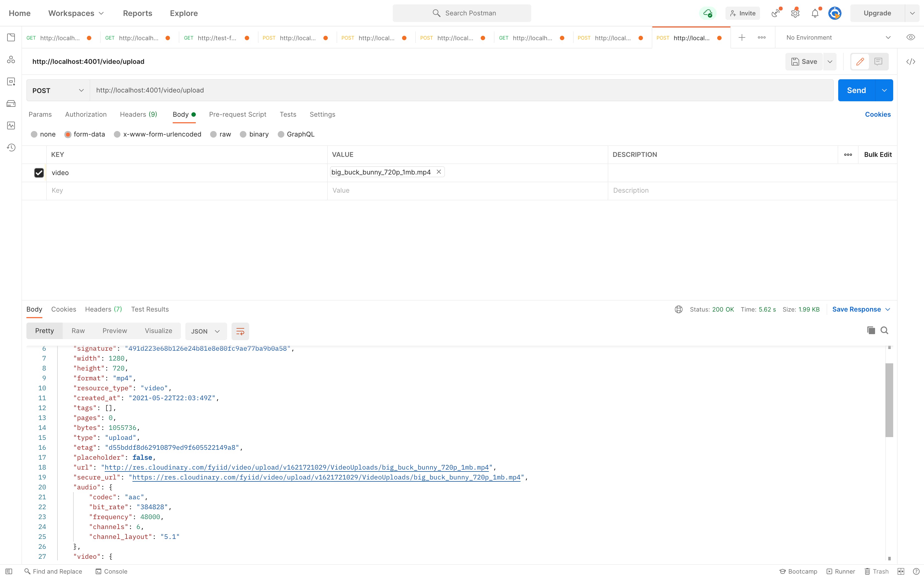Add a new request tab

pyautogui.click(x=741, y=37)
